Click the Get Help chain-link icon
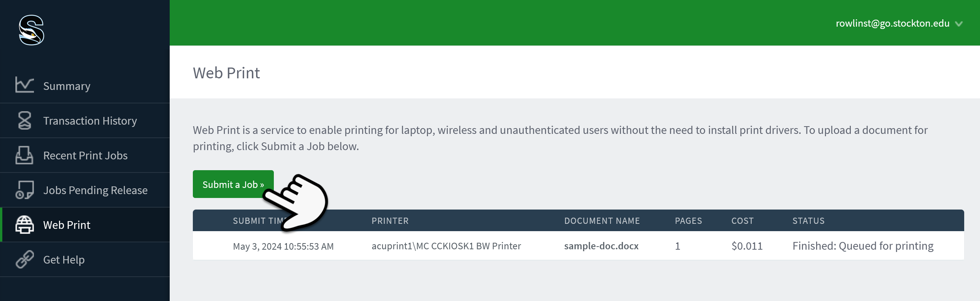 click(x=24, y=259)
